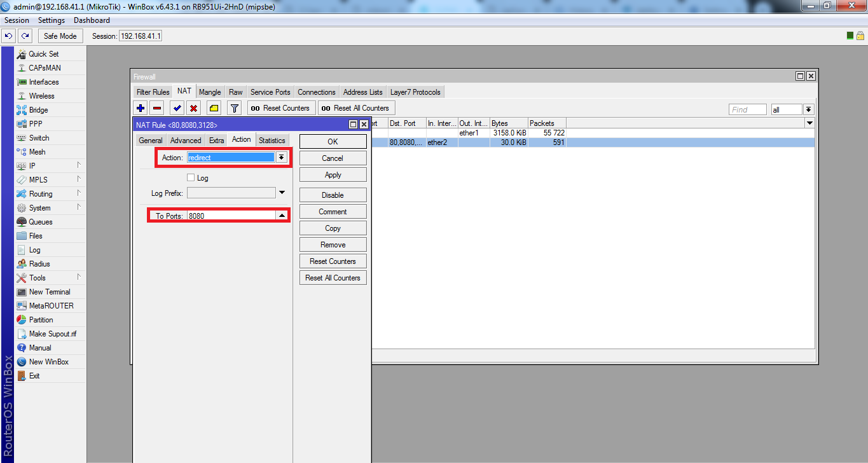This screenshot has height=463, width=868.
Task: Disable rule with red X icon
Action: click(x=193, y=108)
